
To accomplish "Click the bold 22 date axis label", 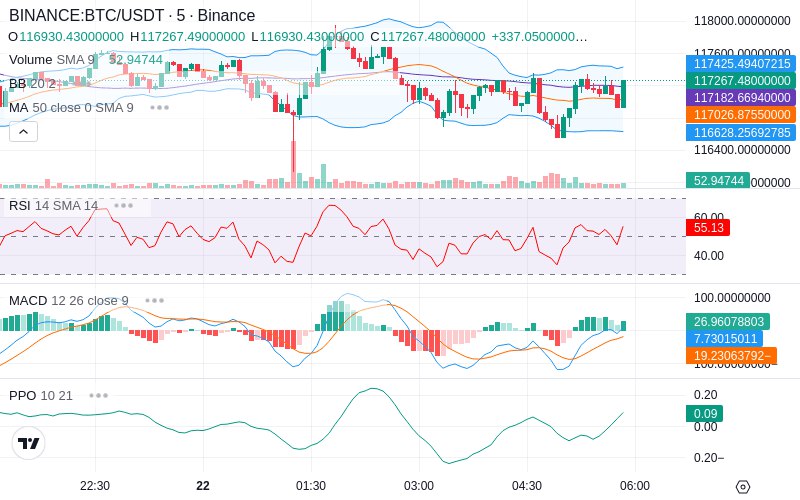I will pyautogui.click(x=203, y=486).
